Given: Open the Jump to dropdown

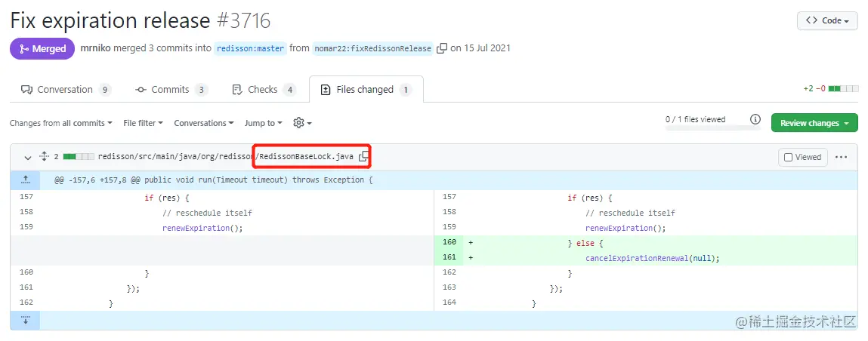Looking at the screenshot, I should click(264, 123).
